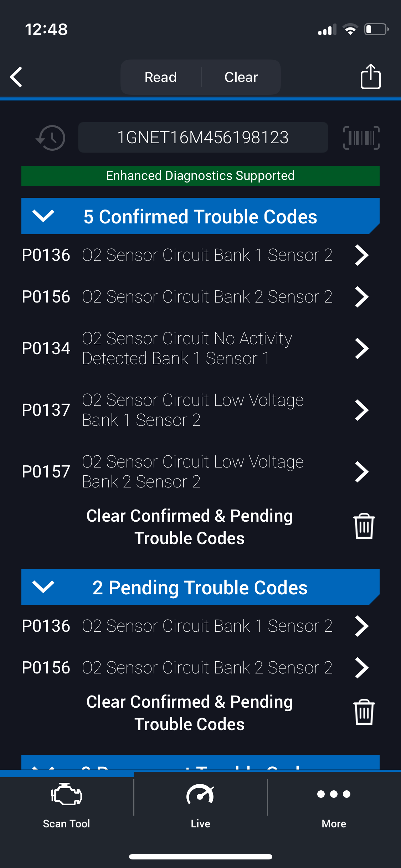Tap trash icon below confirmed codes
The height and width of the screenshot is (868, 401).
[364, 526]
